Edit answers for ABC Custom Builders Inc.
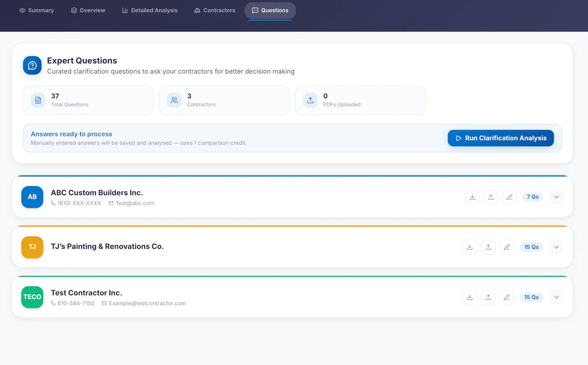Screen dimensions: 588x365 509,197
